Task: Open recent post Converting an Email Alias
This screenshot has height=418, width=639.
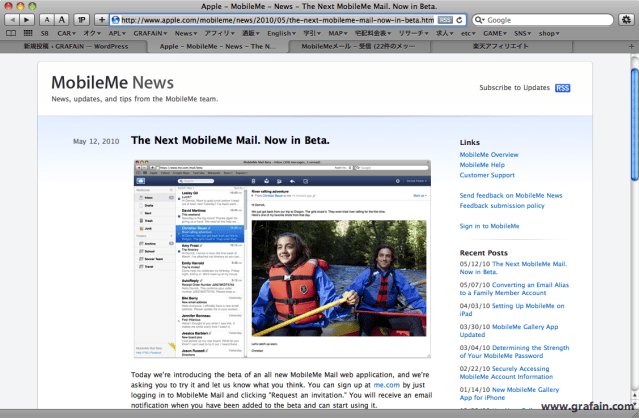Action: 514,289
